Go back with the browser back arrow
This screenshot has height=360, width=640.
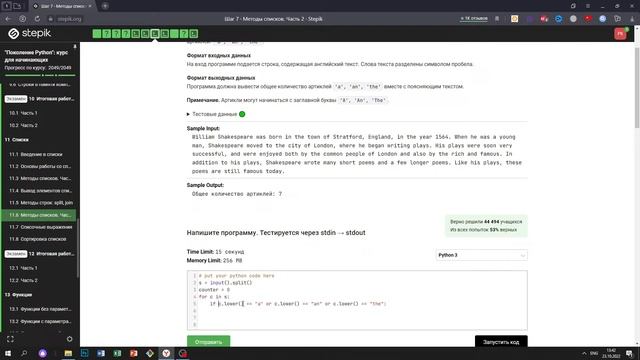(8, 19)
